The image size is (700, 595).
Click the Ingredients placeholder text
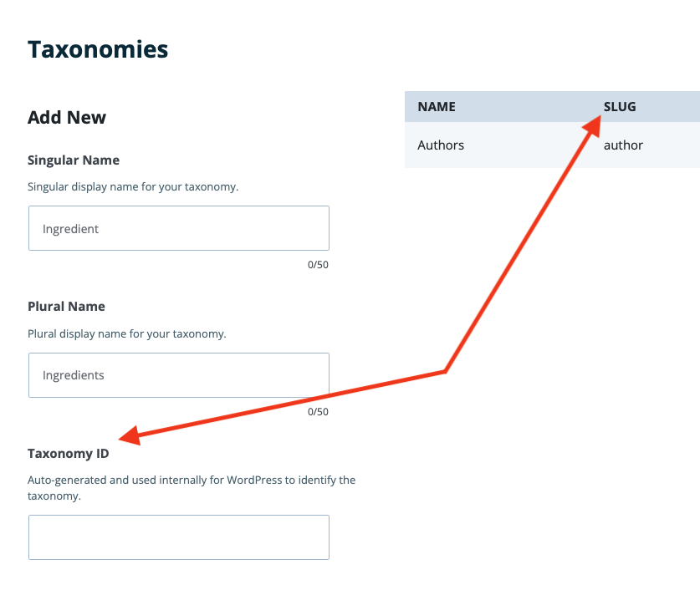(x=73, y=374)
